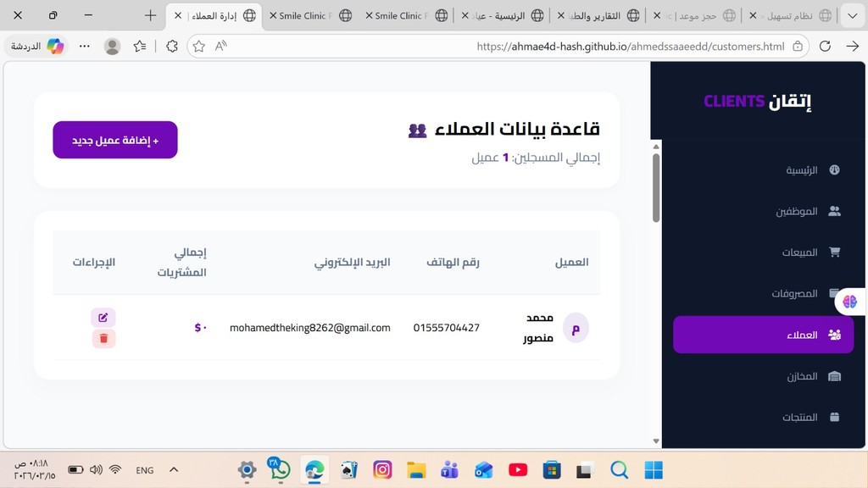
Task: Click the refresh page icon
Action: (825, 46)
